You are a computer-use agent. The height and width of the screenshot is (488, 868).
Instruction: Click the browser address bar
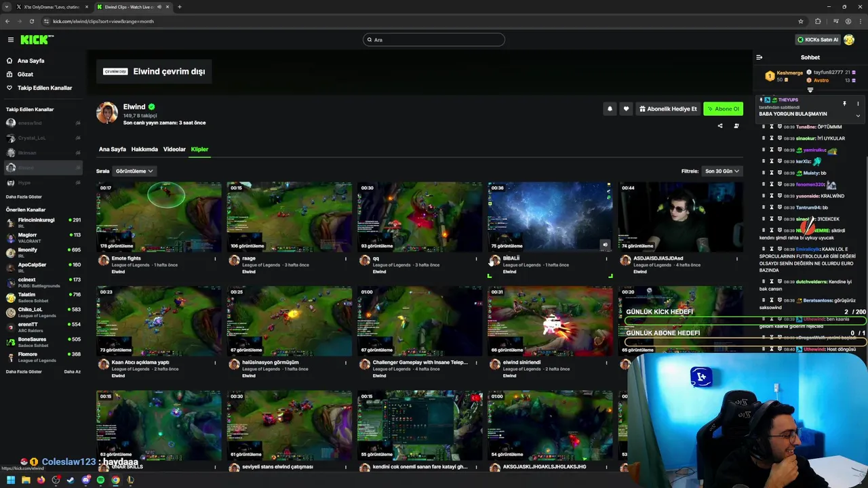[x=420, y=21]
